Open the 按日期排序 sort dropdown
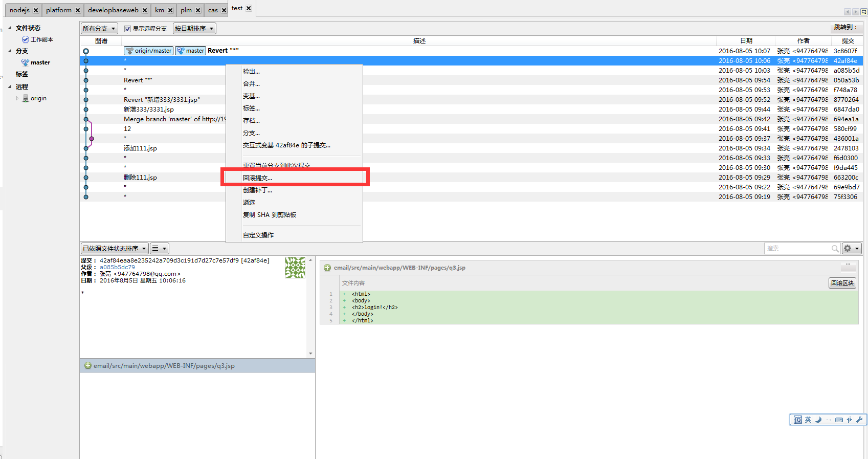868x459 pixels. [x=194, y=29]
